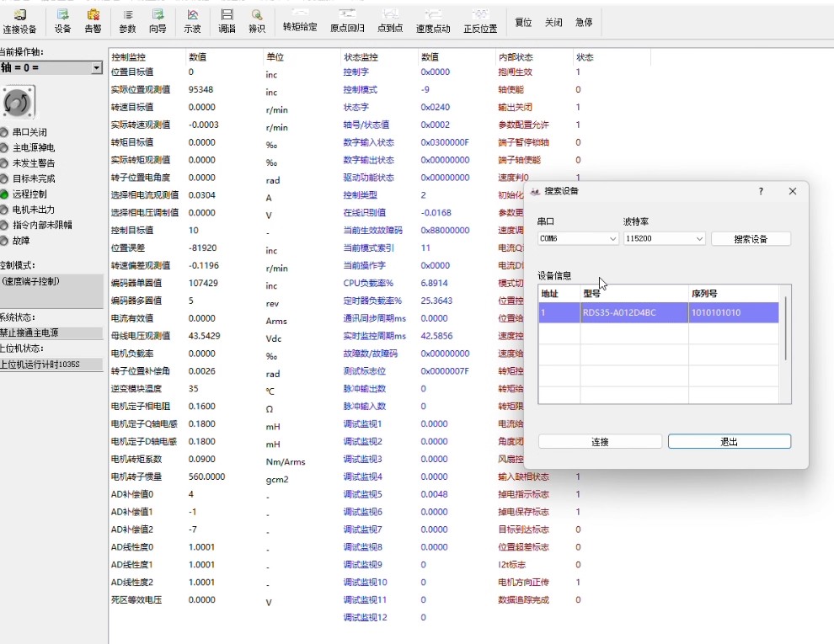Image resolution: width=834 pixels, height=644 pixels.
Task: Click the 状态监控 column header
Action: click(361, 57)
